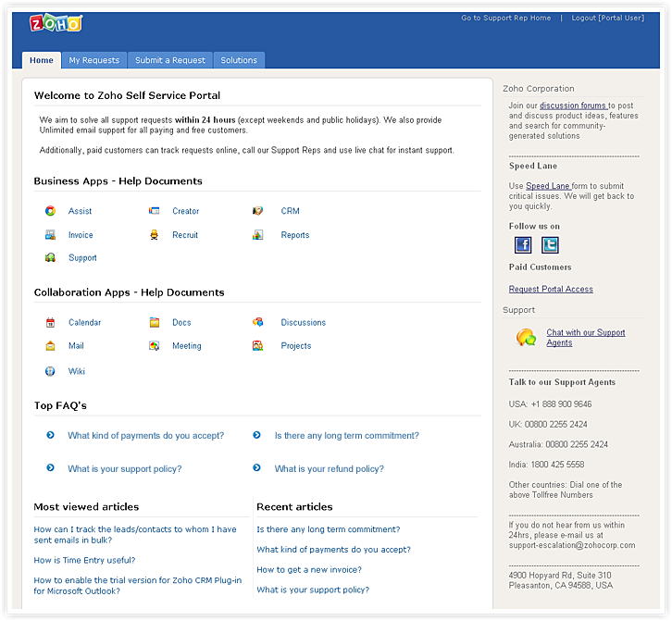Click the Recruit app icon
Image resolution: width=672 pixels, height=621 pixels.
(155, 235)
